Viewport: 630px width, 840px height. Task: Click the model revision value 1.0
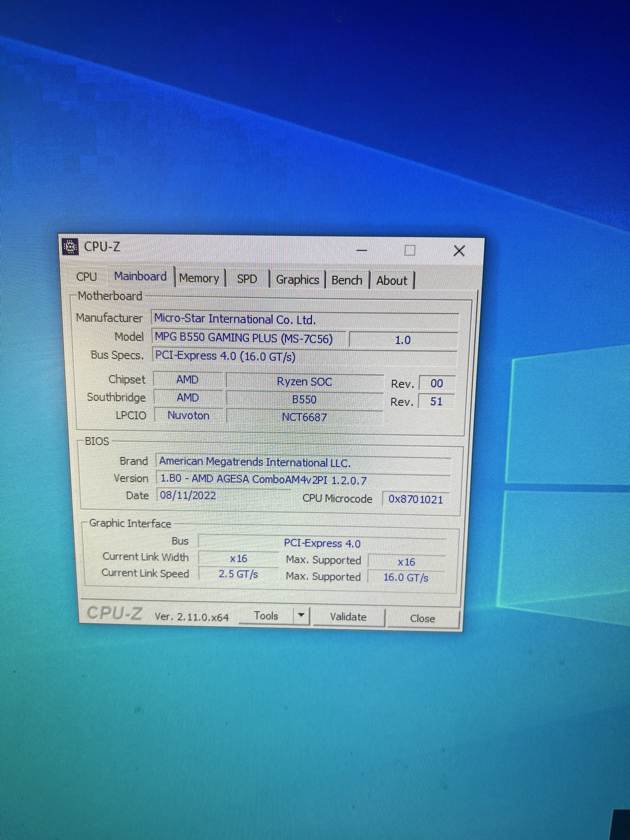click(x=403, y=340)
